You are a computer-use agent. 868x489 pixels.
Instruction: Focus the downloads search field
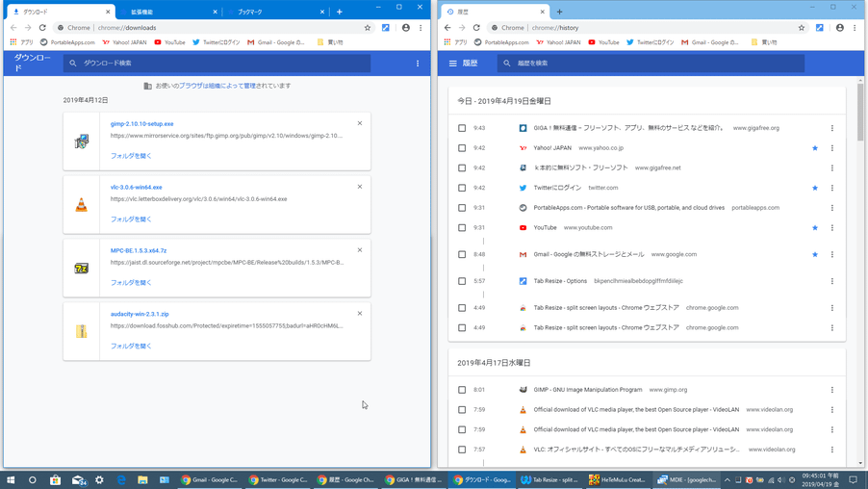217,64
